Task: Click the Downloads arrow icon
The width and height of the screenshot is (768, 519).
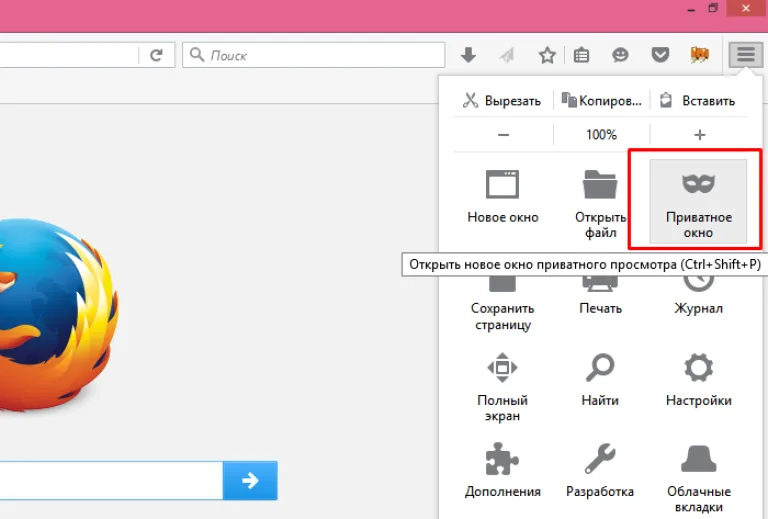Action: (468, 55)
